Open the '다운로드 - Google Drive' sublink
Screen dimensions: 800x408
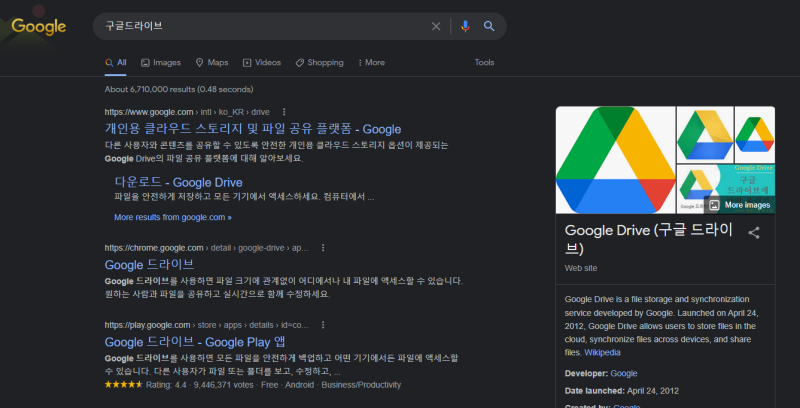(x=179, y=183)
